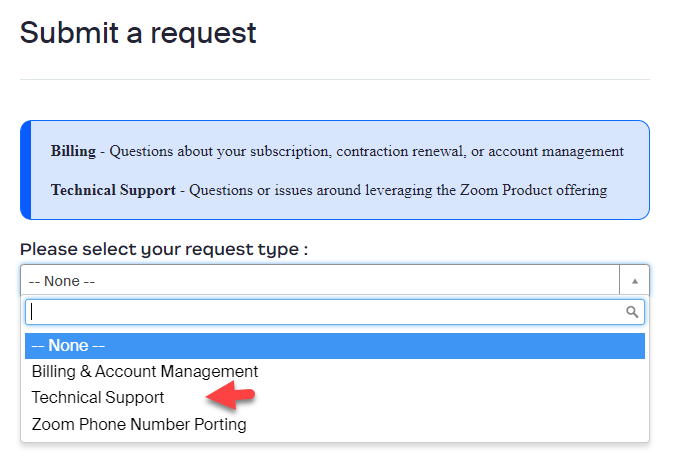Select 'Technical Support' from the list
Image resolution: width=680 pixels, height=470 pixels.
(98, 397)
